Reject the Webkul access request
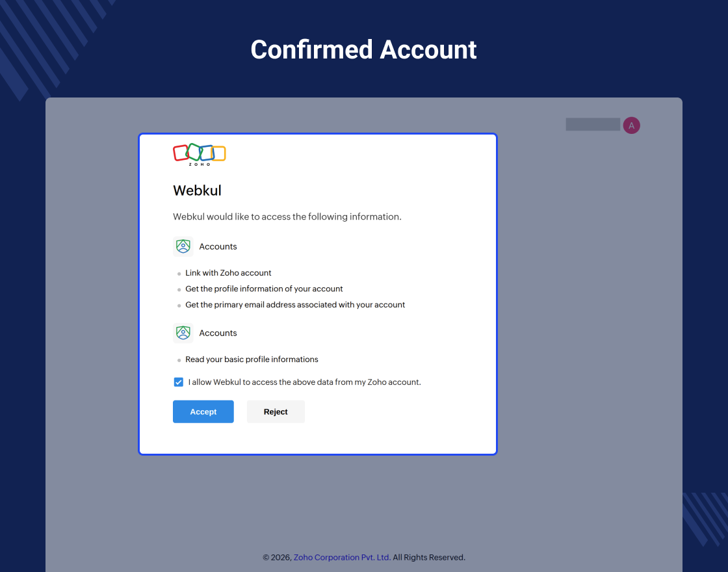The image size is (728, 572). 276,412
